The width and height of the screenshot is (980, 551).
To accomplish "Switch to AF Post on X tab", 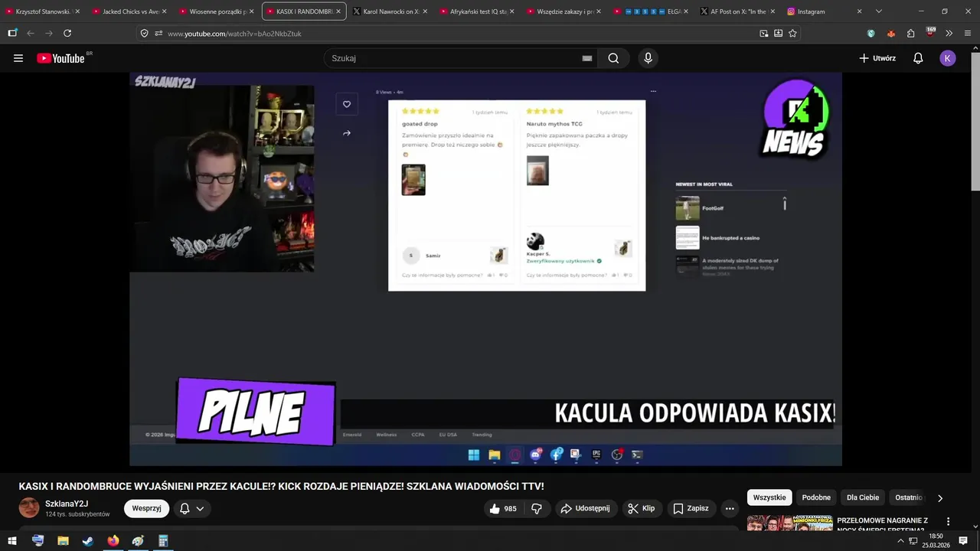I will 739,11.
